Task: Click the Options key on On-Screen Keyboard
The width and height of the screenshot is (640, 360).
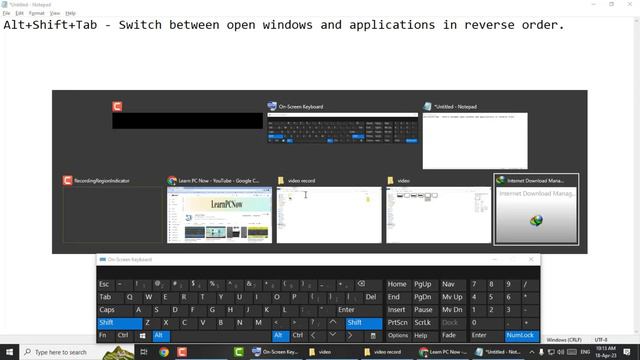Action: click(x=398, y=336)
